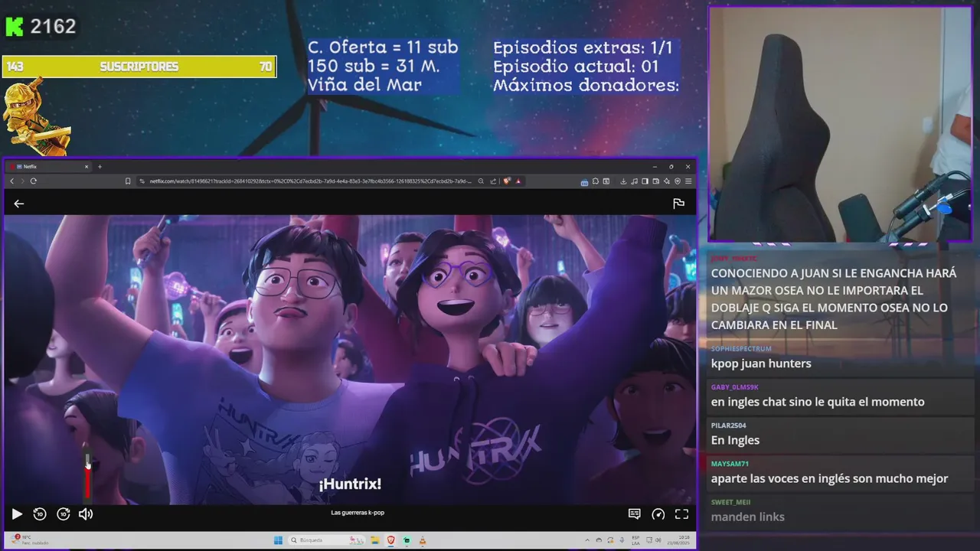Toggle the browser sidebar panel icon
Screen dimensions: 980x551
(x=645, y=181)
